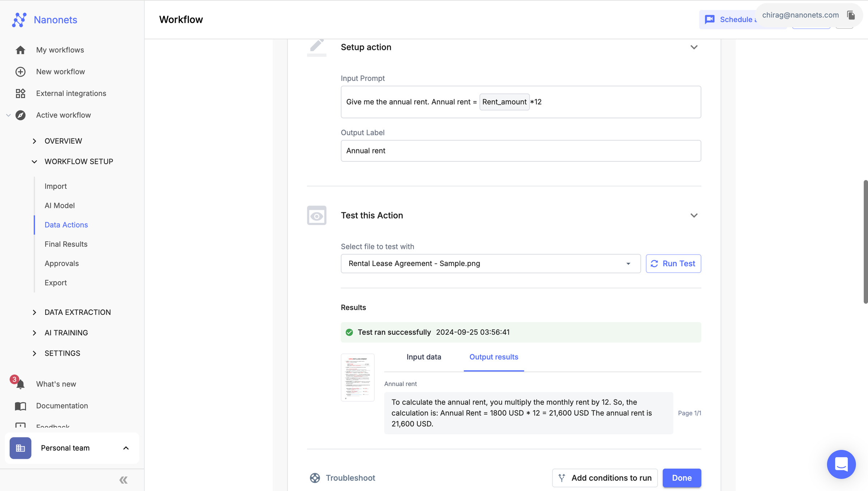Create a workflow using the plus icon

[x=20, y=71]
